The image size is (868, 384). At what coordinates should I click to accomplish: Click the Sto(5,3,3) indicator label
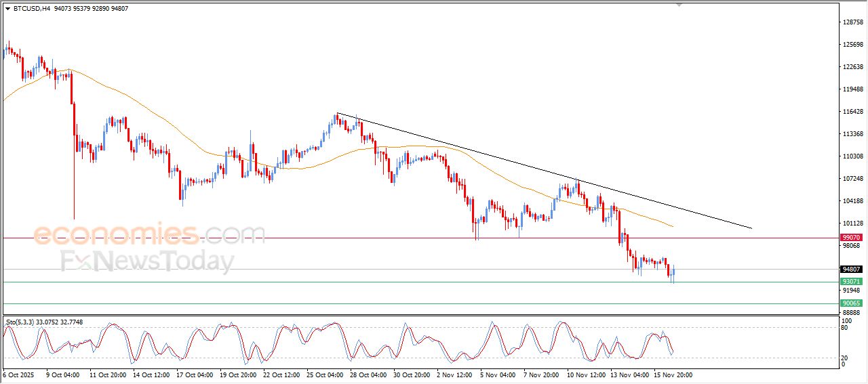22,323
